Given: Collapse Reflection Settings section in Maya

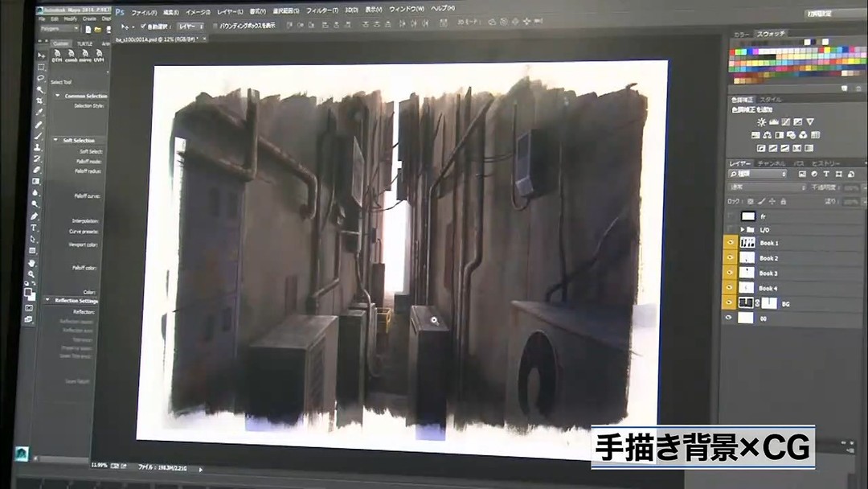Looking at the screenshot, I should [47, 300].
